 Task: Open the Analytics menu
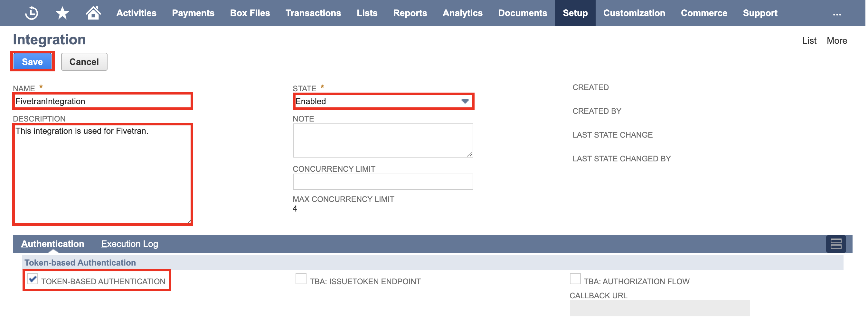pyautogui.click(x=462, y=13)
